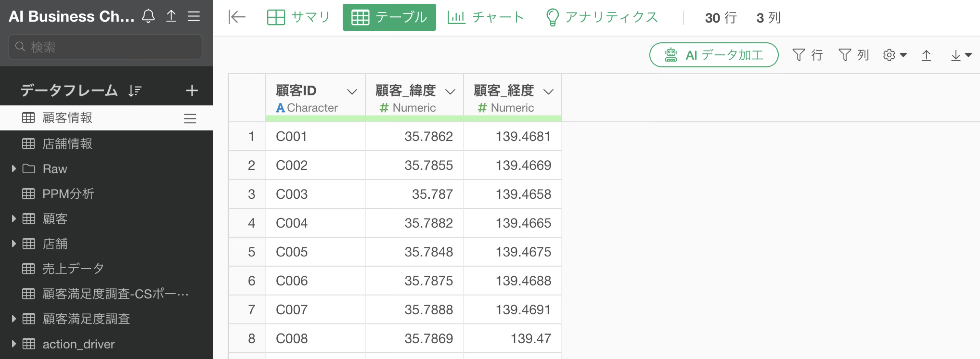Click the 行 filter button
The width and height of the screenshot is (980, 359).
(807, 55)
